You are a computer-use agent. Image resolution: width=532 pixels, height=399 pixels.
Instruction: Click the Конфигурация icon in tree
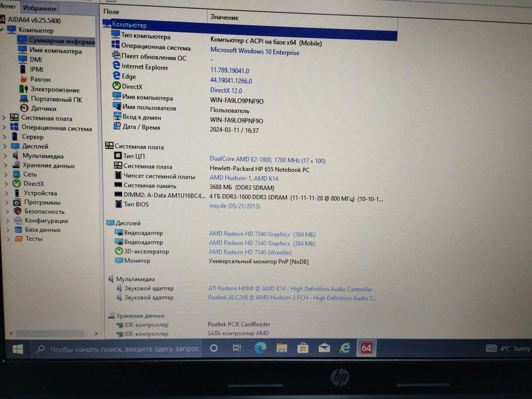18,221
